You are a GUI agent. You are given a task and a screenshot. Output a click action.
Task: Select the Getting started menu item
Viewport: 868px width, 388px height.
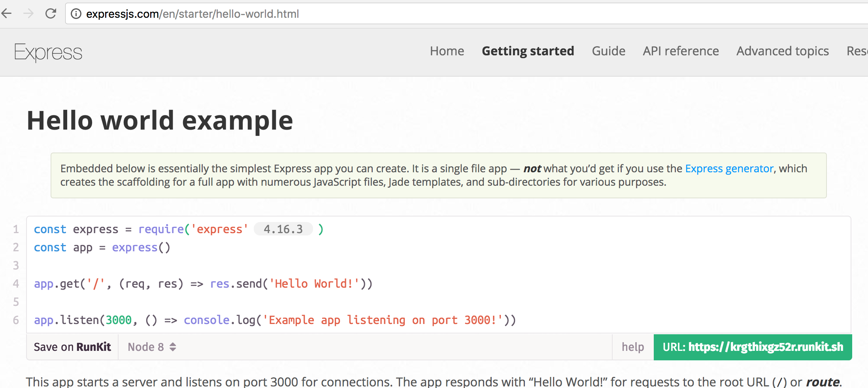[x=528, y=51]
